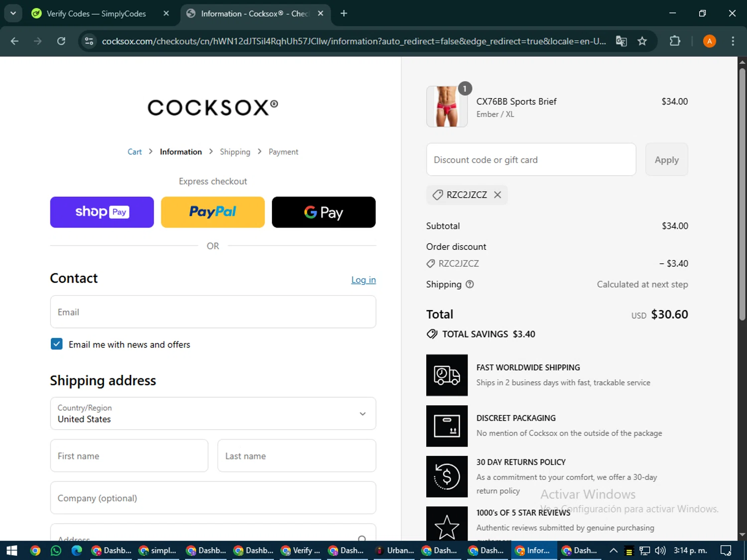Select Shipping step in the breadcrumb

[x=235, y=152]
